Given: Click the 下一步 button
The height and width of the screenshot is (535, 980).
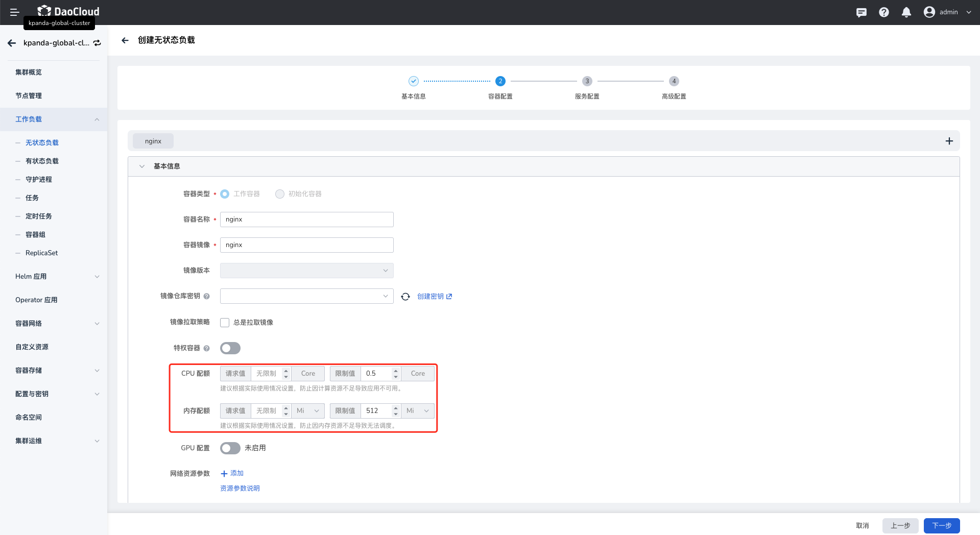Looking at the screenshot, I should 941,525.
